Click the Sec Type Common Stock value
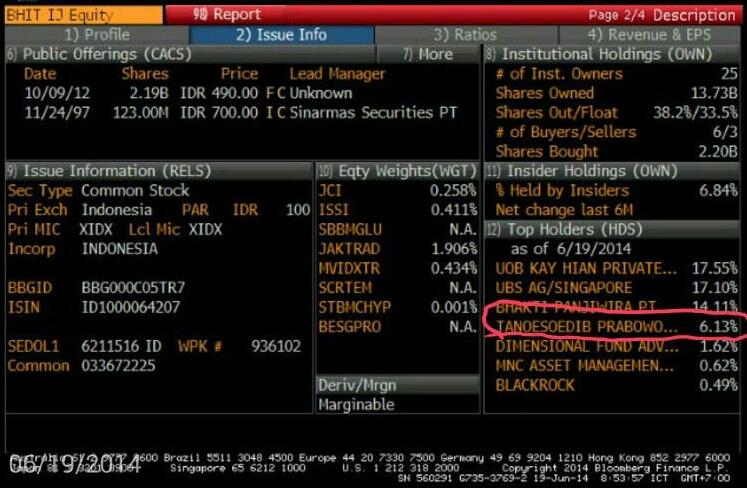Viewport: 747px width, 488px height. tap(135, 191)
